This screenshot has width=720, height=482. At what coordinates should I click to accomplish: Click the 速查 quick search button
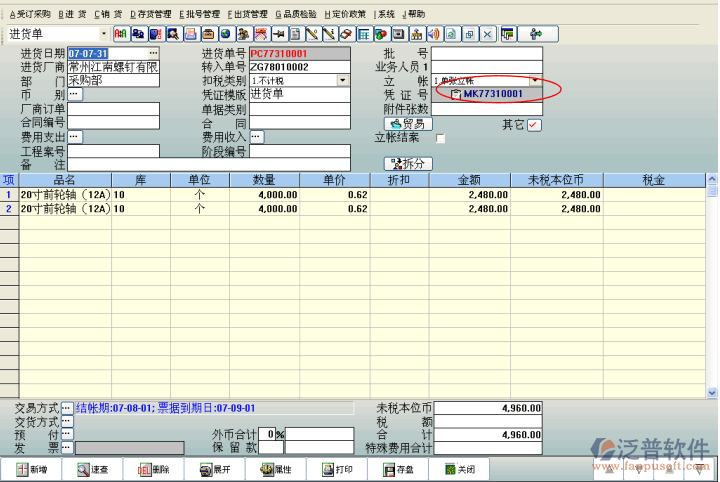click(93, 469)
